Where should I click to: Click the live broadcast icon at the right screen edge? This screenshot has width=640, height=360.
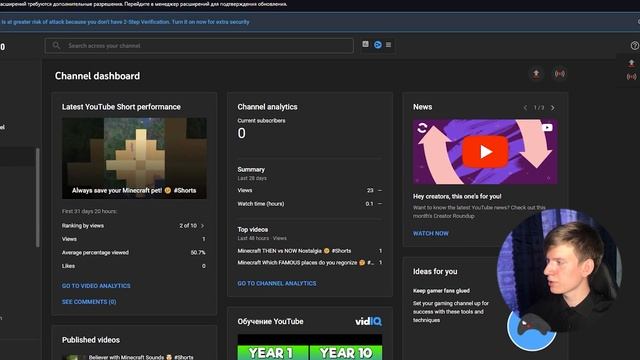coord(631,77)
